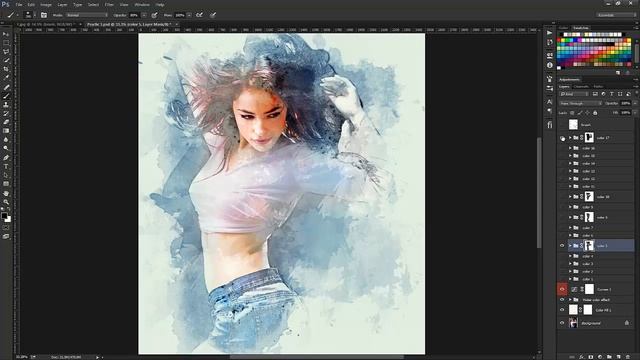Open the brush Mode dropdown
The image size is (640, 360).
click(x=87, y=15)
